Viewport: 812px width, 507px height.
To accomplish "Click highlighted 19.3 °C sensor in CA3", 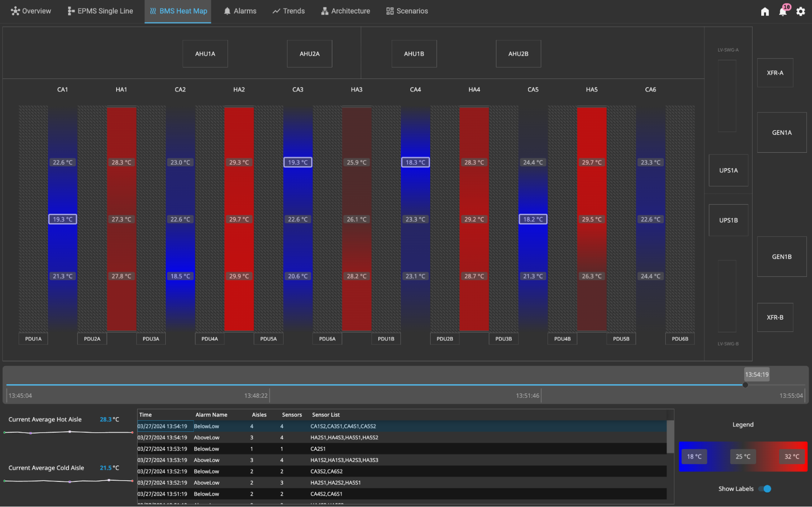I will pos(298,162).
